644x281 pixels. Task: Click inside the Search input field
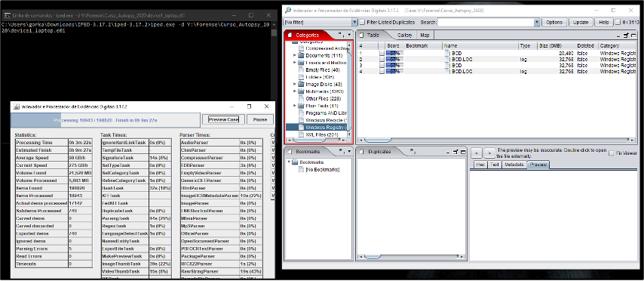486,22
